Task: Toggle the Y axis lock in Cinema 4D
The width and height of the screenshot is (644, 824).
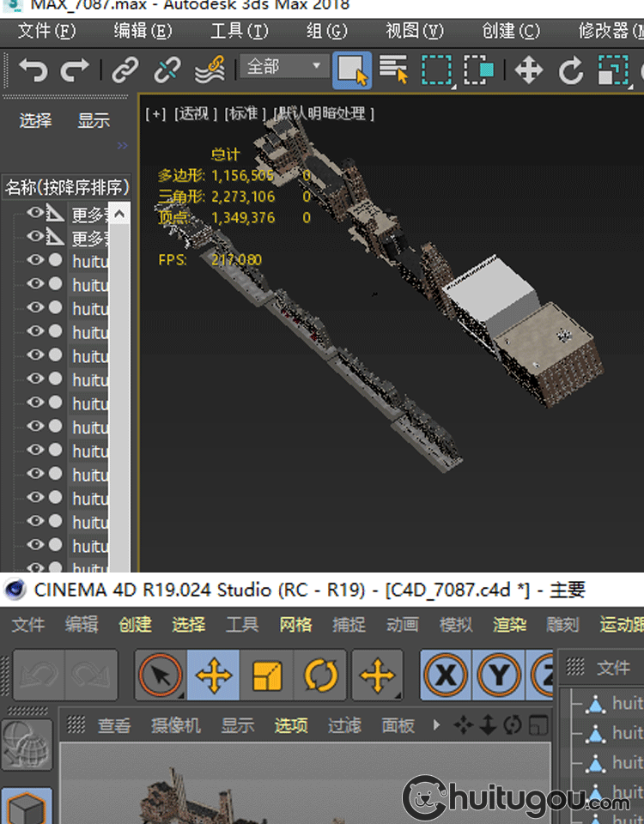Action: point(499,676)
